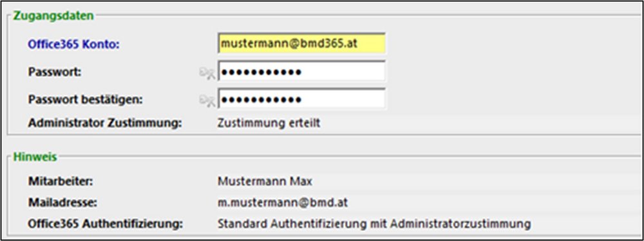This screenshot has height=241, width=644.
Task: Click the key icon beside Passwort field
Action: [207, 73]
